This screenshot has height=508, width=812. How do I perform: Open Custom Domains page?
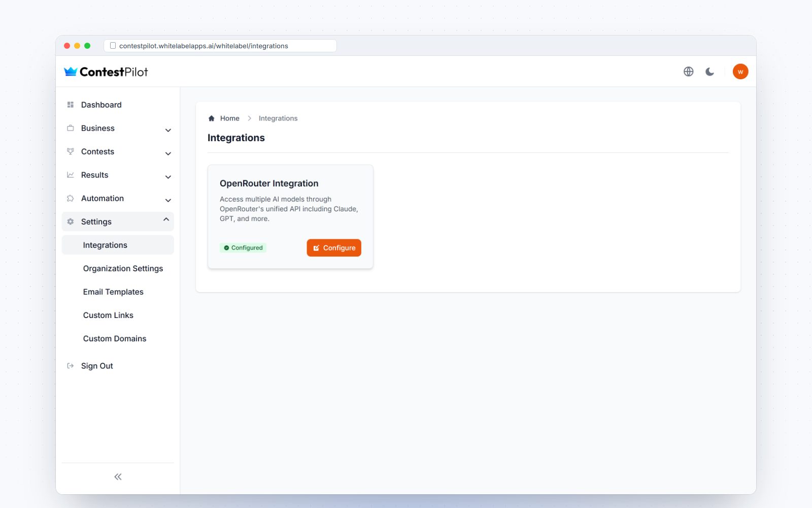pos(118,338)
